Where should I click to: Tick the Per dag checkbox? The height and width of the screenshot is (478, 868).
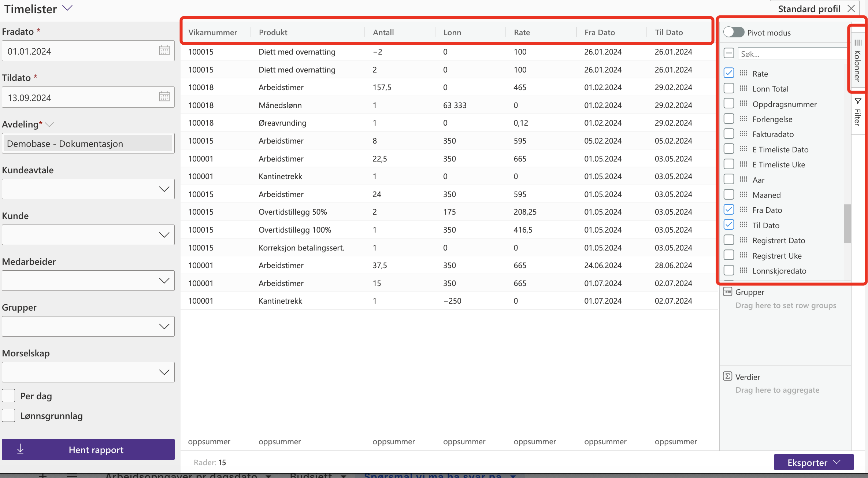pyautogui.click(x=8, y=396)
